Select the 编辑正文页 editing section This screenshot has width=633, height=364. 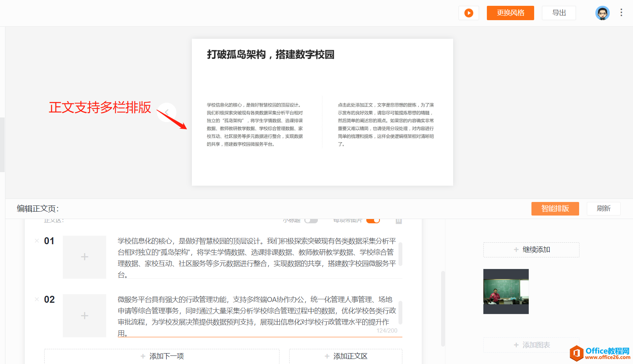tap(37, 209)
